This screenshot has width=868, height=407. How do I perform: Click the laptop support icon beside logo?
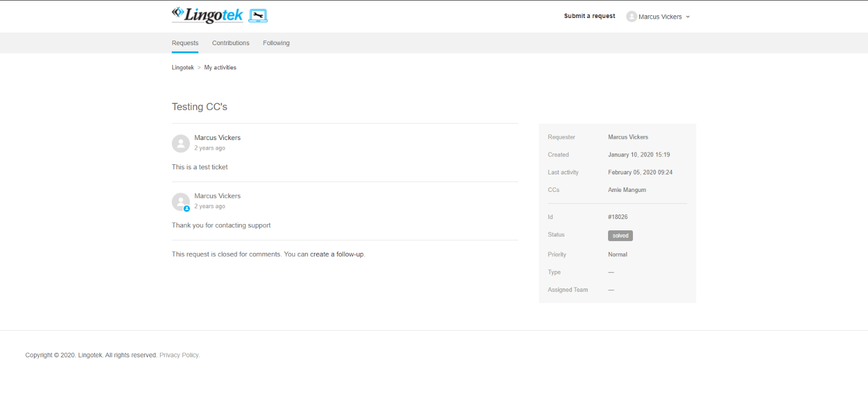pos(258,16)
